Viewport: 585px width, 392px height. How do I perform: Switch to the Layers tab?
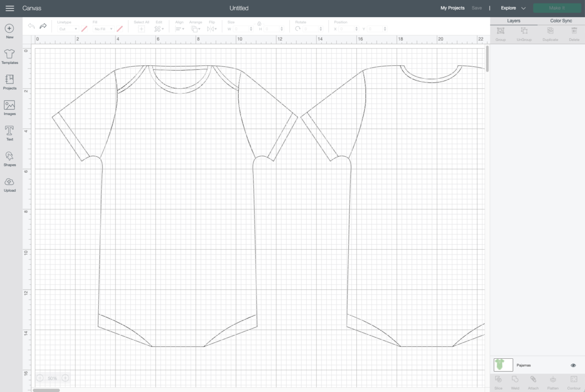(514, 21)
